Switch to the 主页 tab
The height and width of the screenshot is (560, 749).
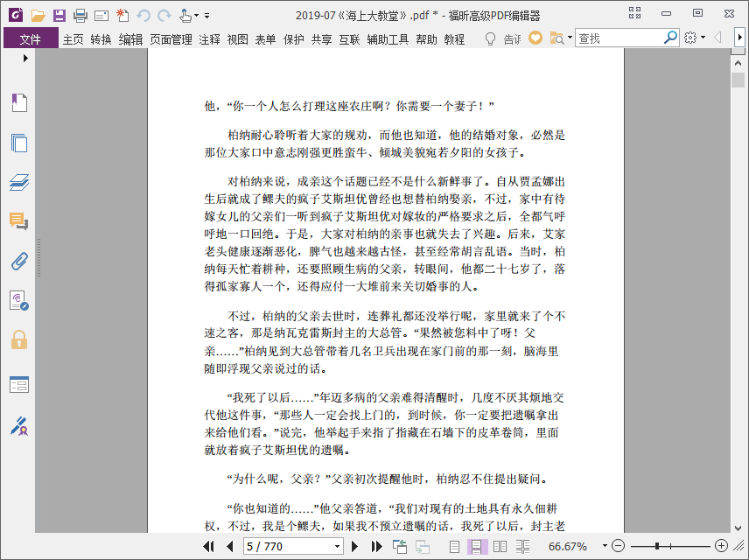tap(73, 39)
